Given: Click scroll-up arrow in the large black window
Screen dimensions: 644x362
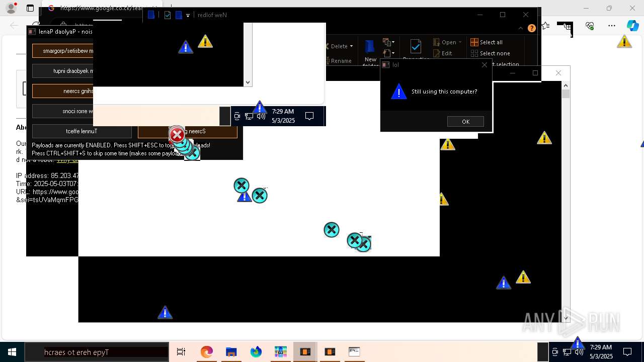Looking at the screenshot, I should pyautogui.click(x=566, y=85).
